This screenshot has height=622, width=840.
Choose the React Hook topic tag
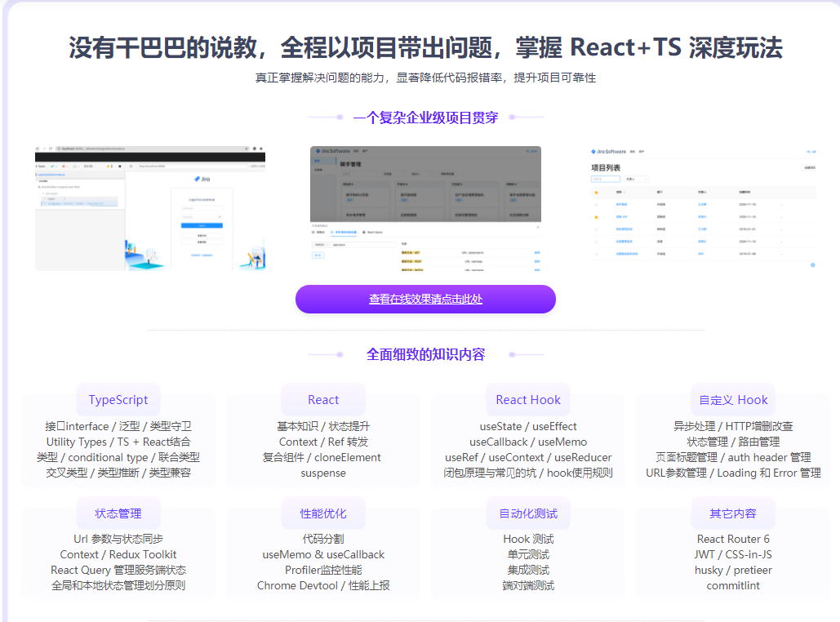click(x=528, y=400)
